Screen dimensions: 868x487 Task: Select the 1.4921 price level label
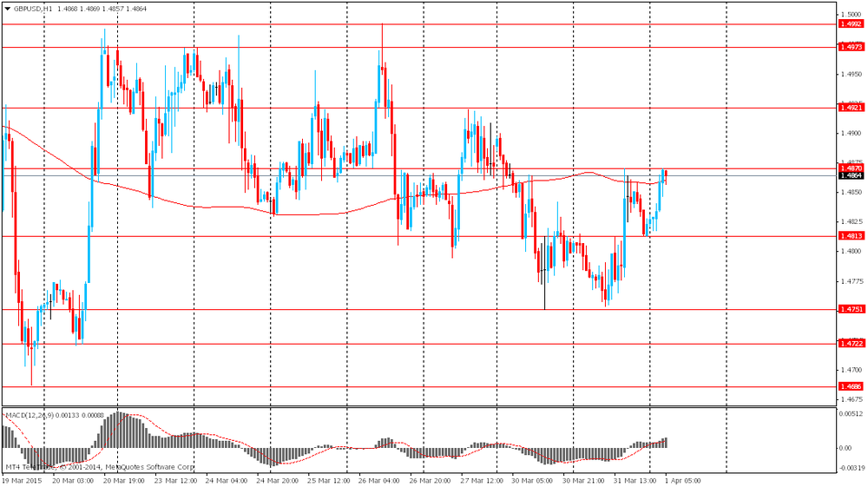point(851,108)
